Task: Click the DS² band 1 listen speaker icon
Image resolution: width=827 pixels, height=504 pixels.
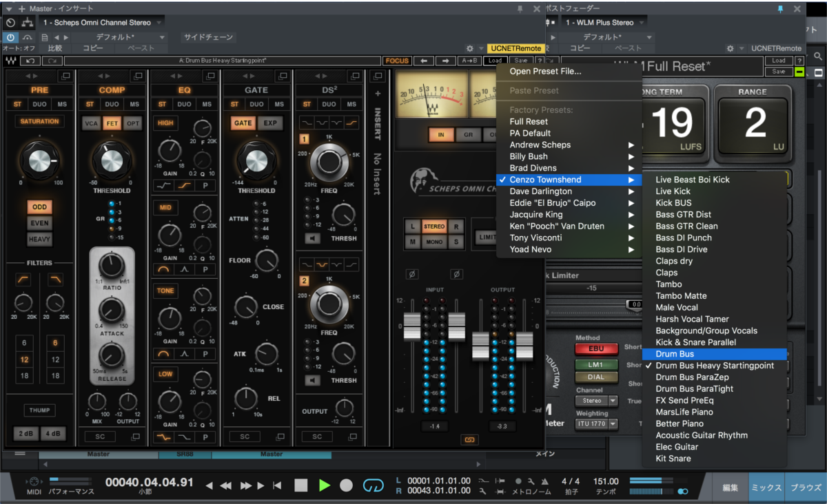Action: [x=313, y=238]
